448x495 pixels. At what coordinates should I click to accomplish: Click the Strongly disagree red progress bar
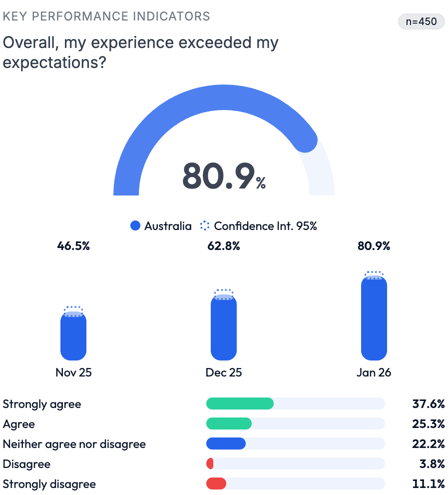(x=216, y=484)
